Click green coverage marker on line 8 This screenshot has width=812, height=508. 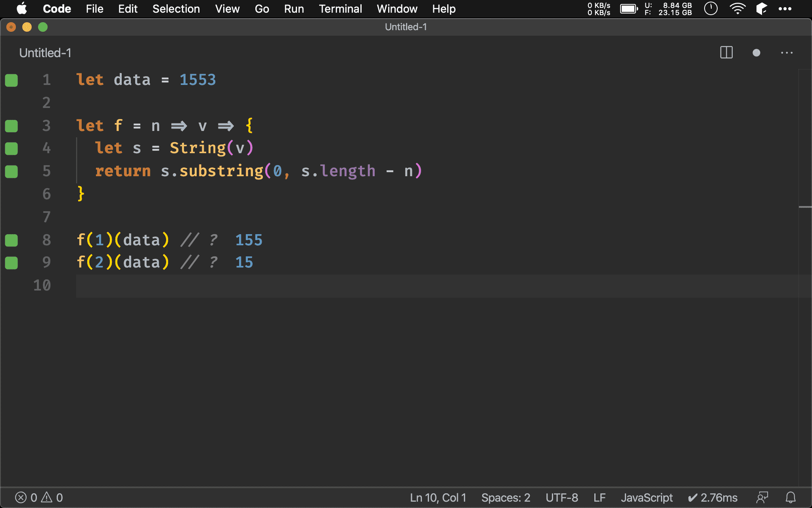point(11,240)
